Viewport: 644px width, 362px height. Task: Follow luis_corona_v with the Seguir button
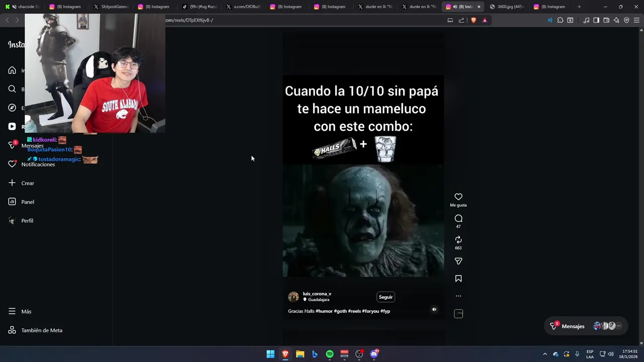point(386,297)
